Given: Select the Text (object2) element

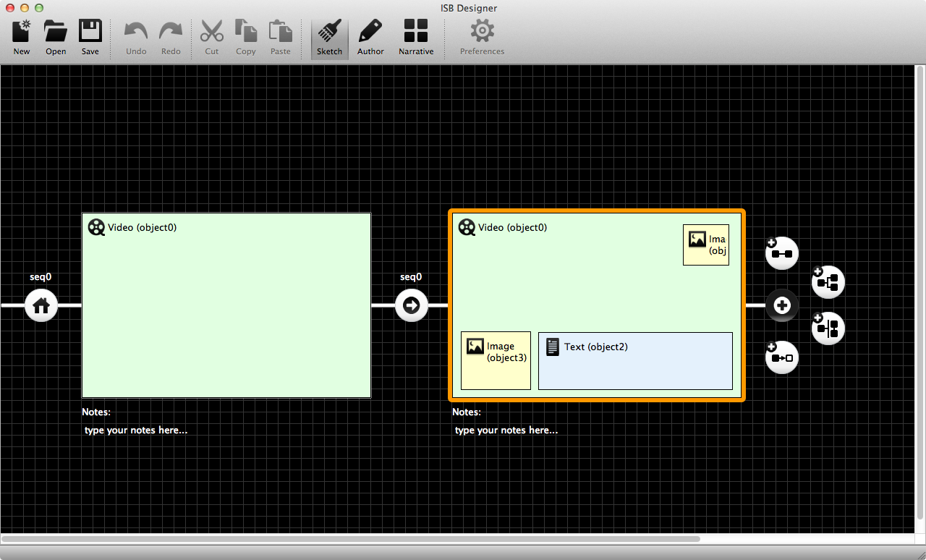Looking at the screenshot, I should tap(635, 361).
